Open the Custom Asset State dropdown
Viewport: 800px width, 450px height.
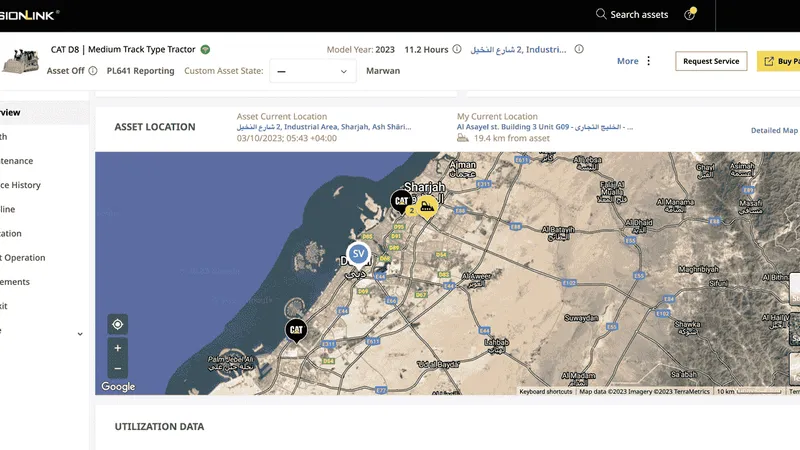[x=313, y=71]
